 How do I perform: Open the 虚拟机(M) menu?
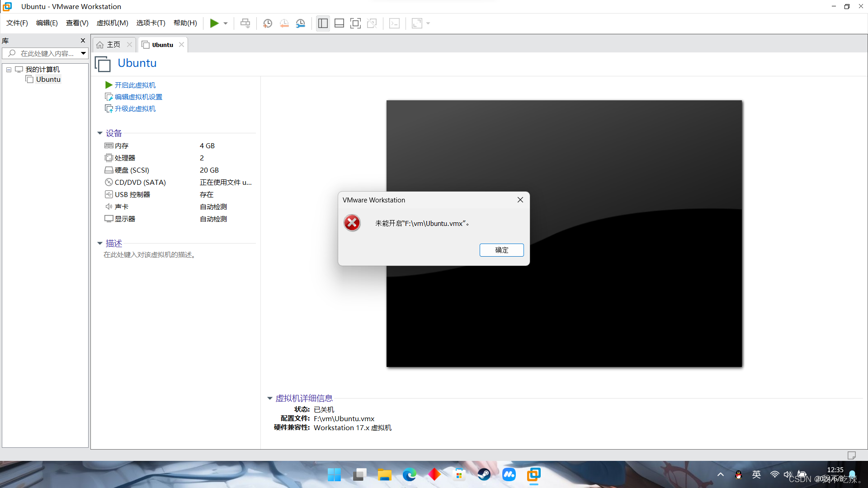113,23
